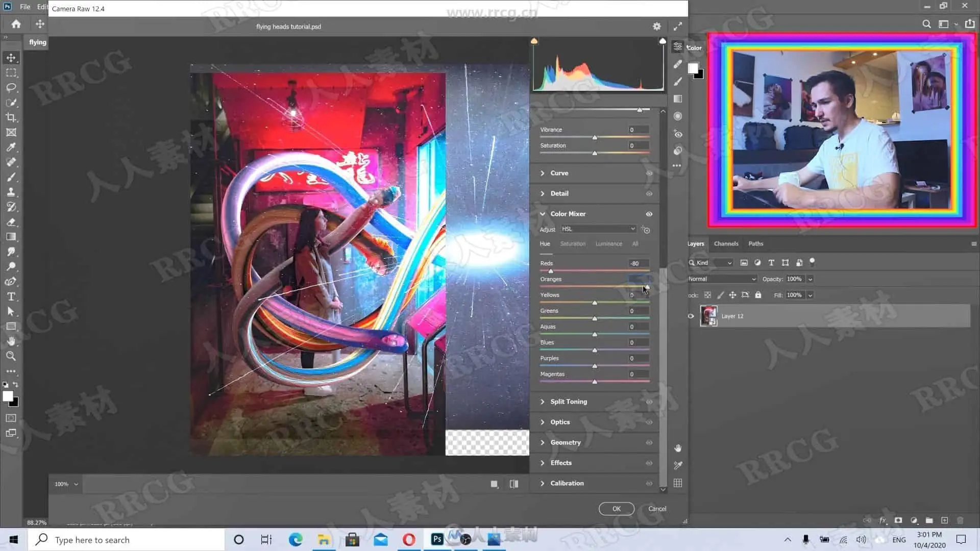Toggle before/after split view
This screenshot has width=980, height=551.
click(x=514, y=484)
